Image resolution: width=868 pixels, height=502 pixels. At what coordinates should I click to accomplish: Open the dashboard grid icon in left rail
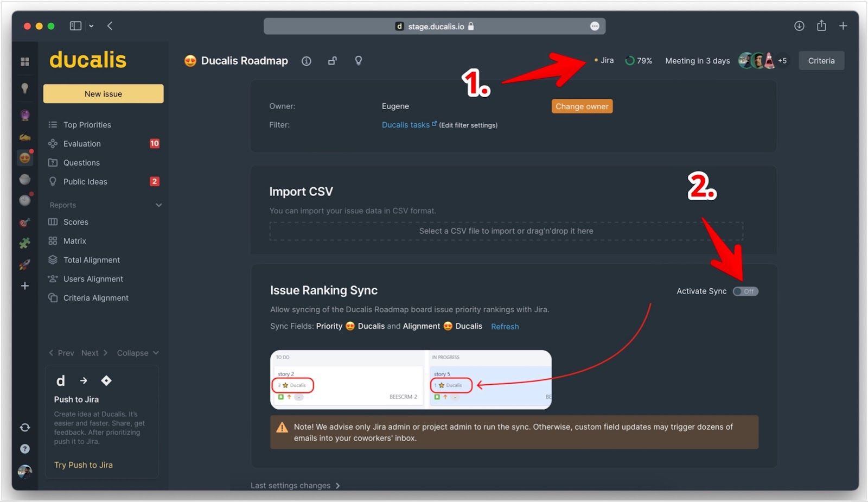tap(25, 62)
